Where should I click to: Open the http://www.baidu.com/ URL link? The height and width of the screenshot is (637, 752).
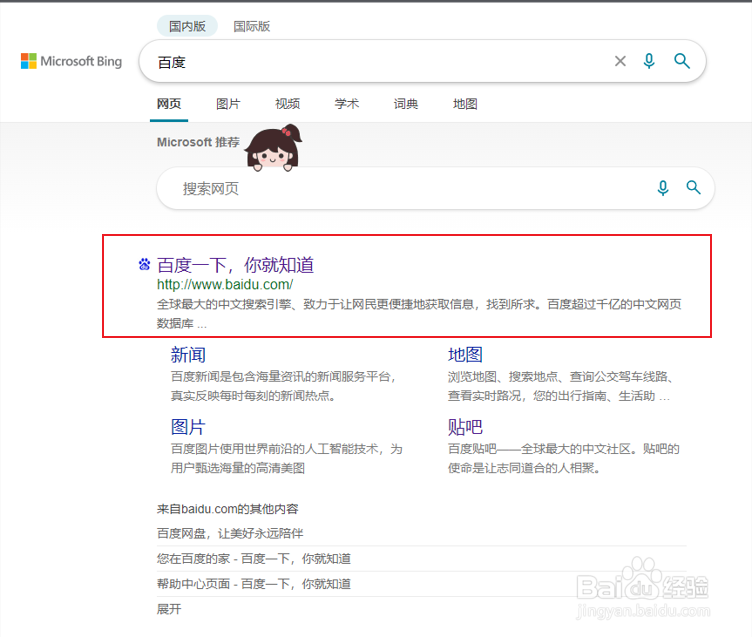tap(225, 284)
